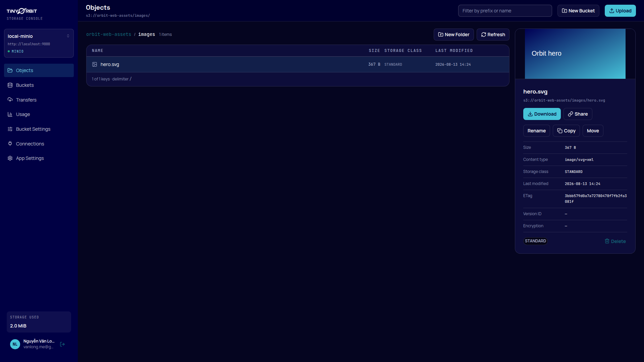Image resolution: width=644 pixels, height=362 pixels.
Task: Click the Connections plug icon
Action: click(10, 144)
